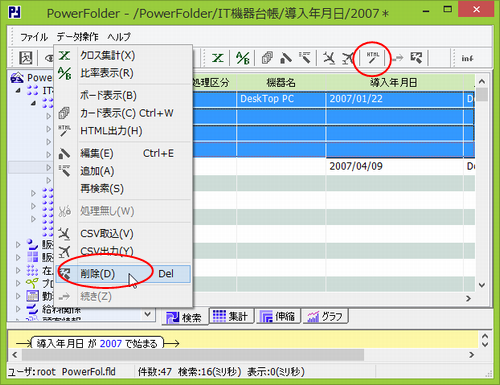Click the continue arrow toolbar icon
Viewport: 500px width, 385px height.
[x=397, y=58]
